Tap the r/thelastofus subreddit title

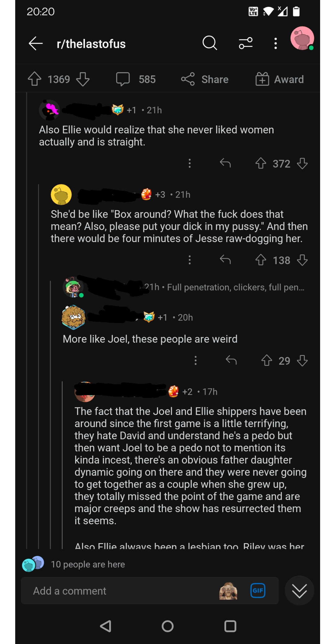91,43
